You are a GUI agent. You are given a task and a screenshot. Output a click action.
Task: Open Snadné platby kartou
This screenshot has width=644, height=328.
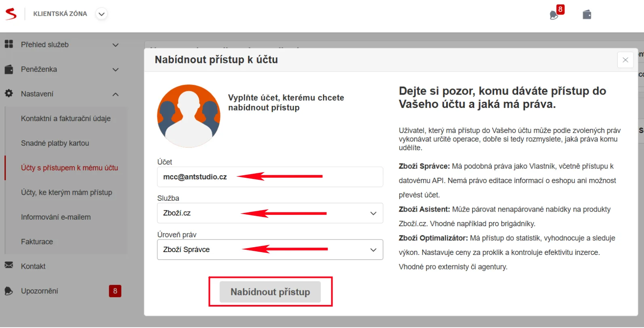pyautogui.click(x=55, y=143)
